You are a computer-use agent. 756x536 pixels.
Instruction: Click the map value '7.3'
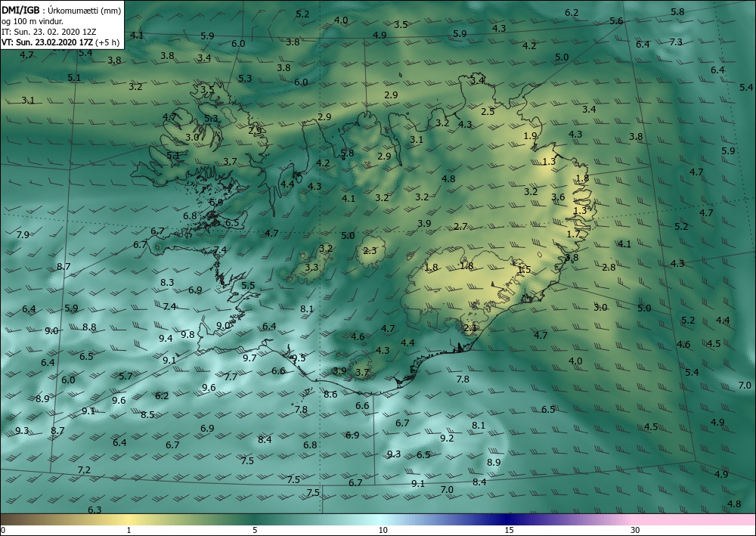tap(676, 42)
